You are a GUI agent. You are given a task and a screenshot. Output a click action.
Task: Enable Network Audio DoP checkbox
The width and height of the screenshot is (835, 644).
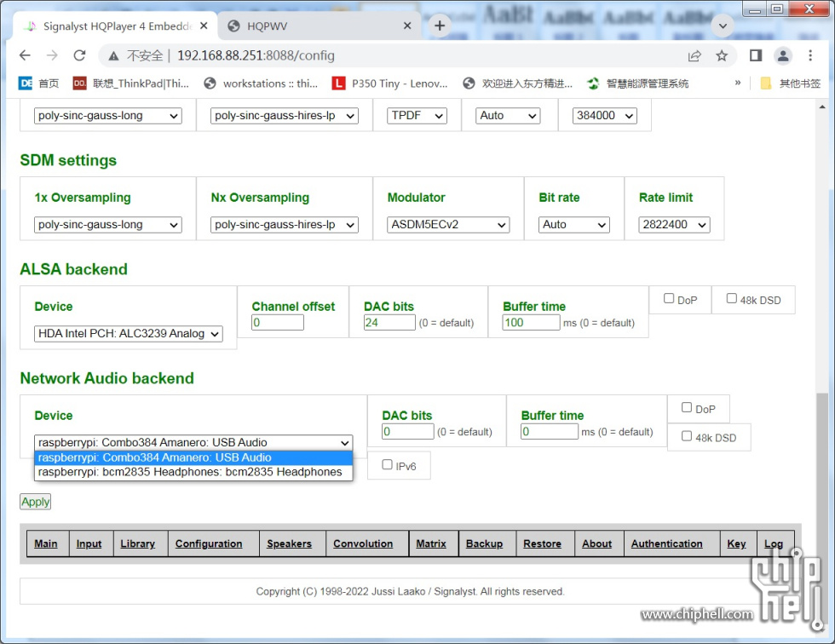pyautogui.click(x=687, y=408)
